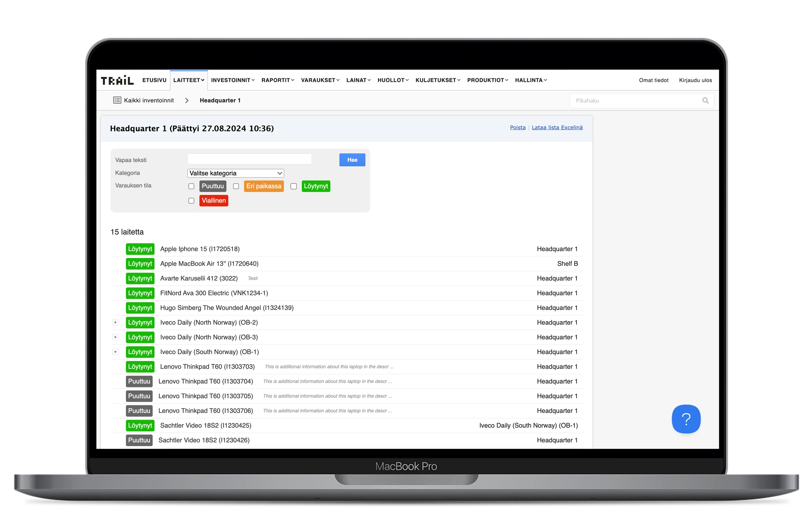The height and width of the screenshot is (517, 812).
Task: Click Lenovo Thinkpad T60 (I1303706)
Action: click(205, 411)
